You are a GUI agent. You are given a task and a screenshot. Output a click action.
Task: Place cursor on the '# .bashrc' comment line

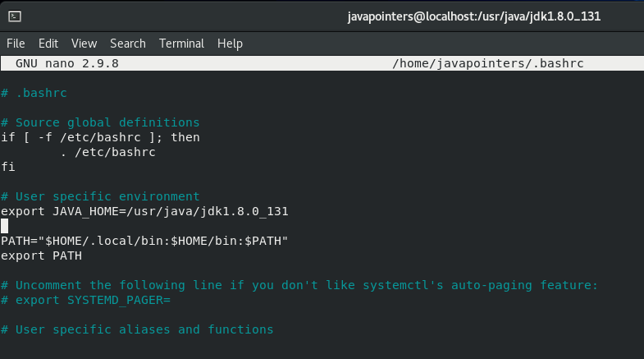coord(34,93)
